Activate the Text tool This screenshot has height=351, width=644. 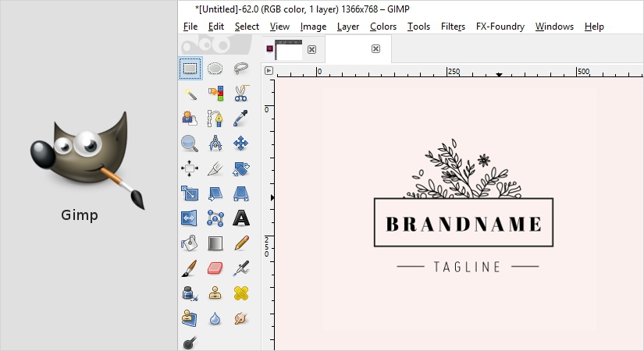[241, 218]
